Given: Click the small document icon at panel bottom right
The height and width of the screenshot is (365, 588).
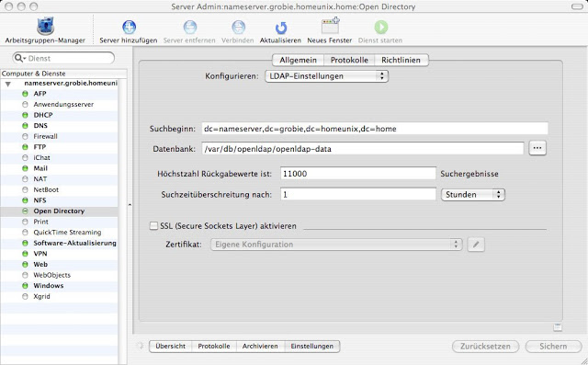Looking at the screenshot, I should pos(558,327).
